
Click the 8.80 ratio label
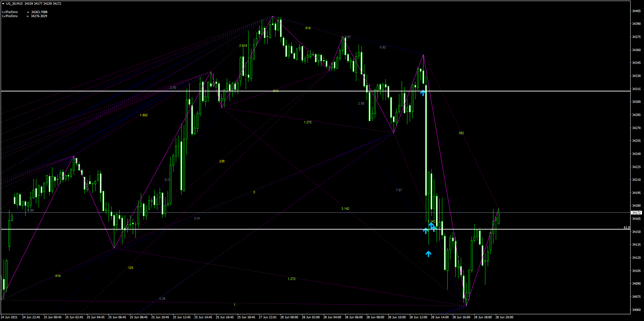(x=31, y=210)
